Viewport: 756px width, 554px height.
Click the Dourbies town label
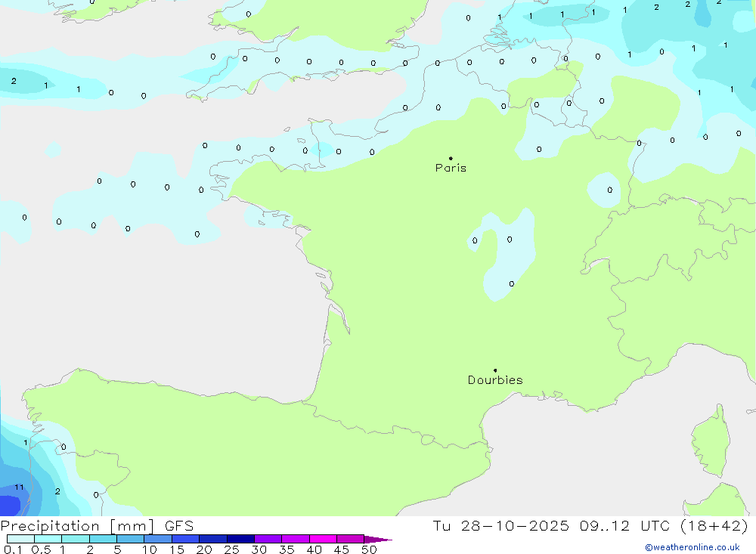495,380
